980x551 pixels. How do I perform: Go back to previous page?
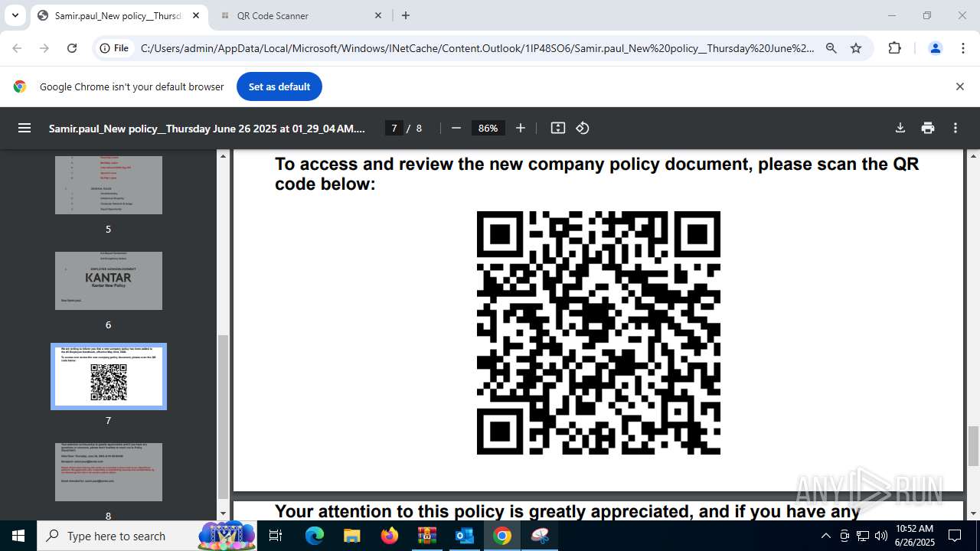[17, 48]
